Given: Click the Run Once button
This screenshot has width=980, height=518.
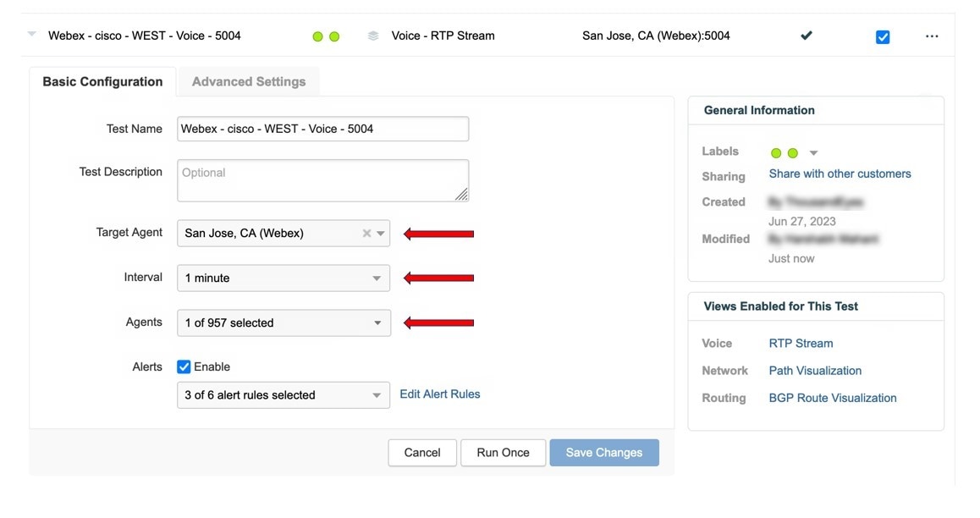Looking at the screenshot, I should 504,452.
